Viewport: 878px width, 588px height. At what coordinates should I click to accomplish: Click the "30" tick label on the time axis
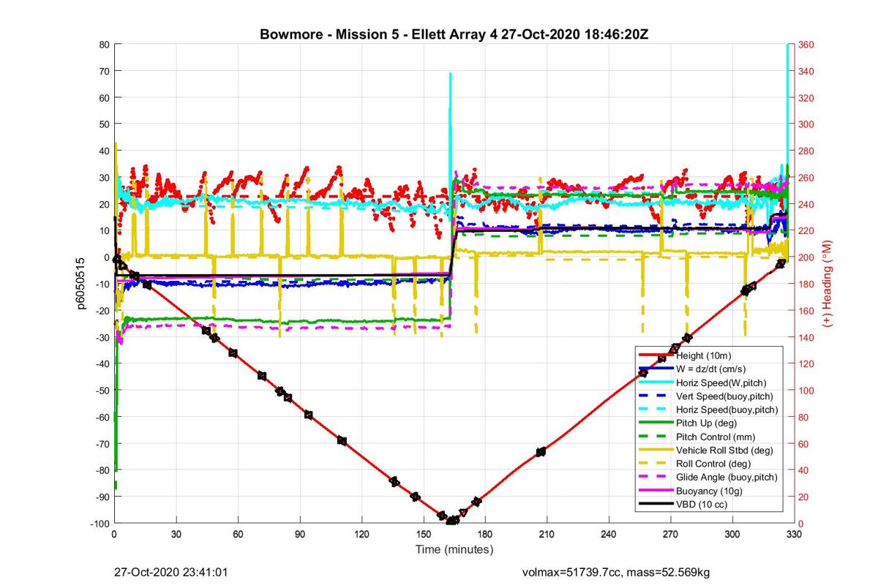coord(176,535)
